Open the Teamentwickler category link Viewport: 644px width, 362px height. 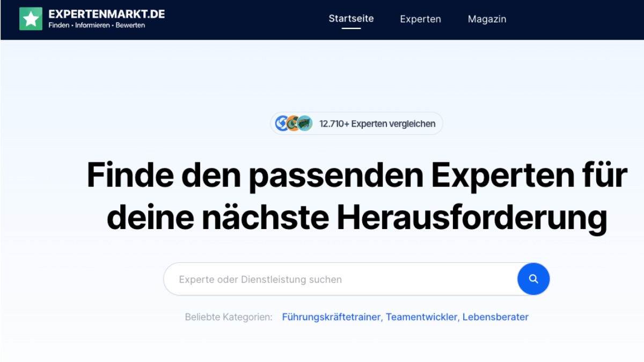pos(421,317)
